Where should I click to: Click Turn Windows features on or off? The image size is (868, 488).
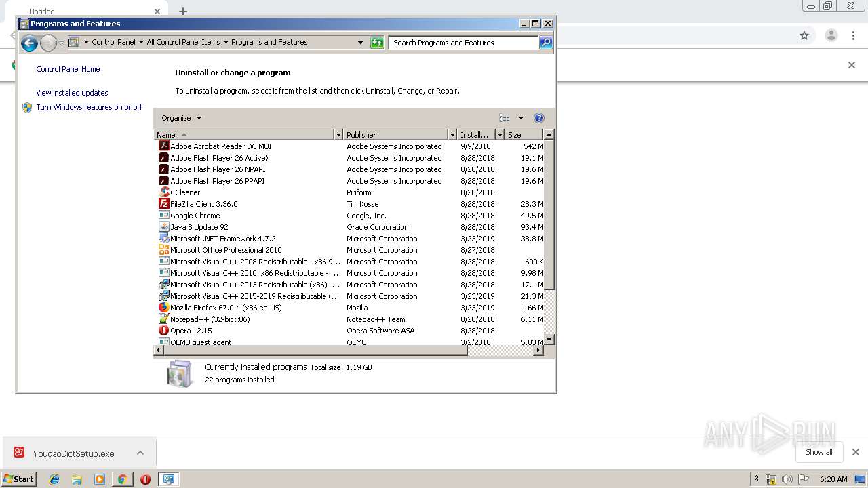point(90,107)
